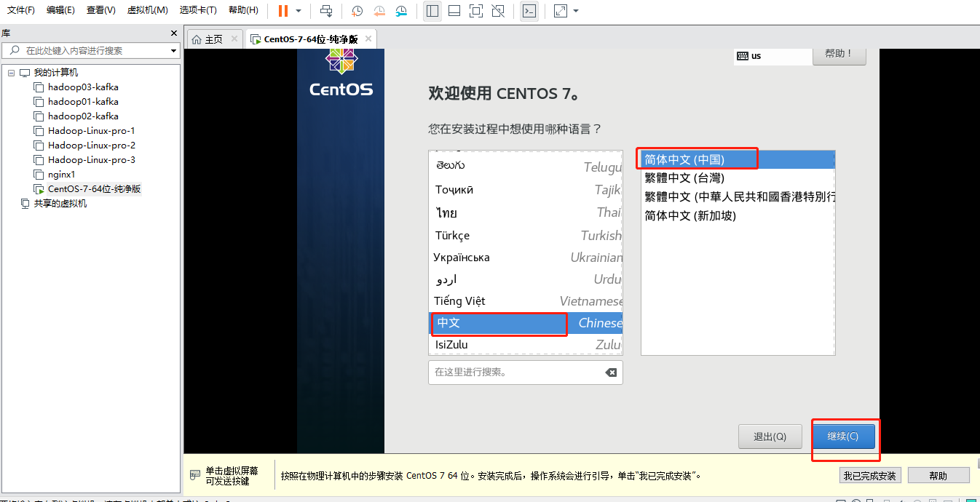Select Українська Ukrainian language row
980x502 pixels.
pyautogui.click(x=526, y=257)
